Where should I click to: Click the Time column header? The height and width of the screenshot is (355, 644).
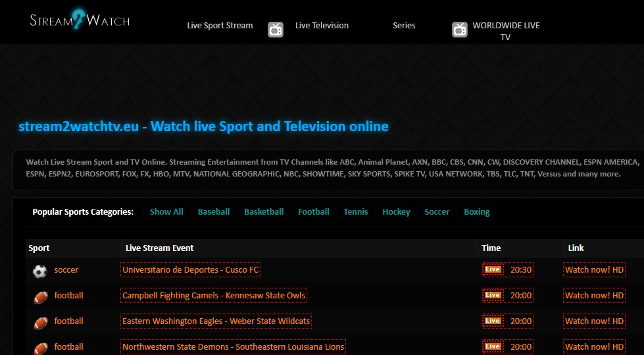click(x=491, y=248)
